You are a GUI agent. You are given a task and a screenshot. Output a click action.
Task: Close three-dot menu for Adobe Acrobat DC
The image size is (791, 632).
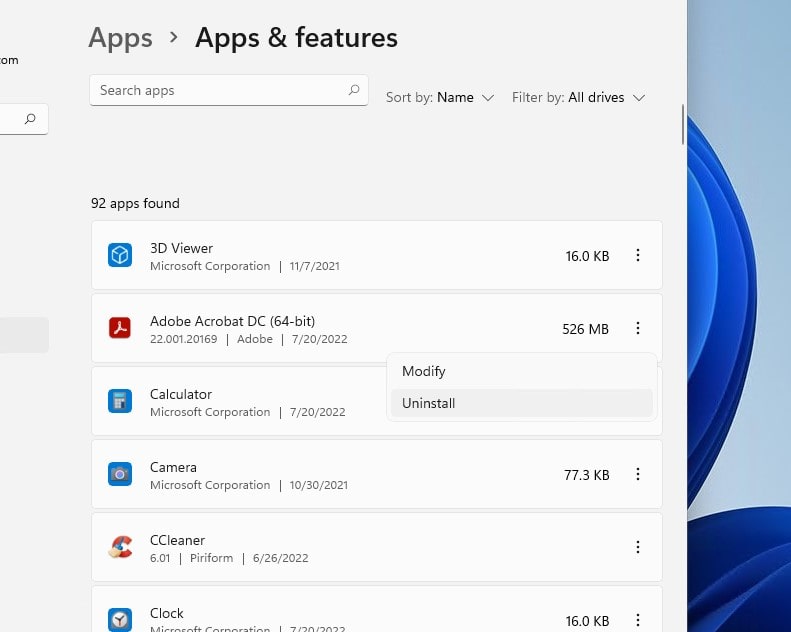tap(638, 328)
